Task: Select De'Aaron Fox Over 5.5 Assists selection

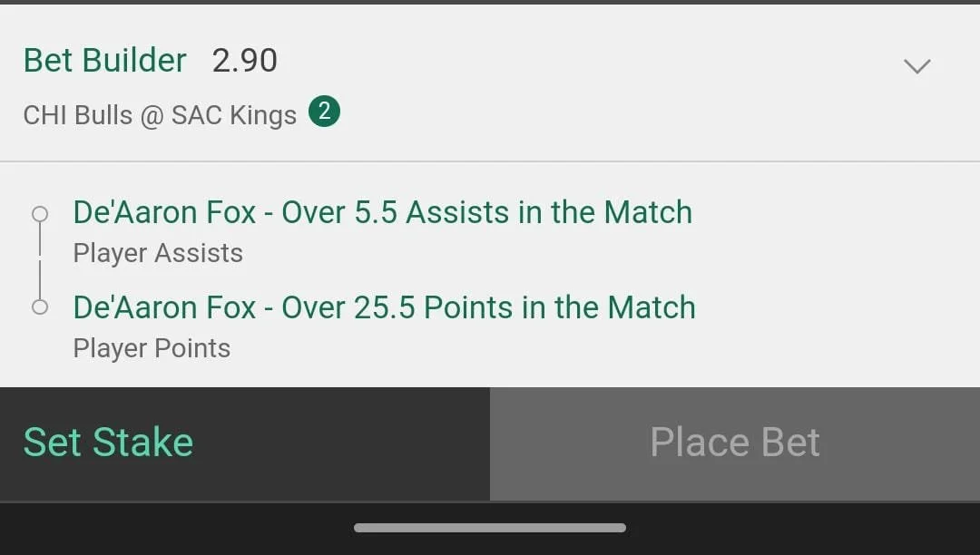Action: click(383, 212)
